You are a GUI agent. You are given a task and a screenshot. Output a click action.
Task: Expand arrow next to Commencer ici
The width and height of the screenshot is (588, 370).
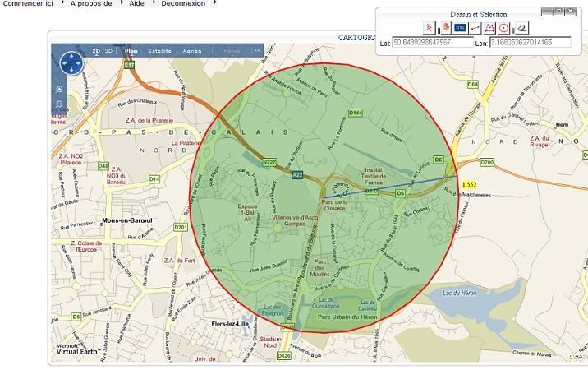[62, 2]
